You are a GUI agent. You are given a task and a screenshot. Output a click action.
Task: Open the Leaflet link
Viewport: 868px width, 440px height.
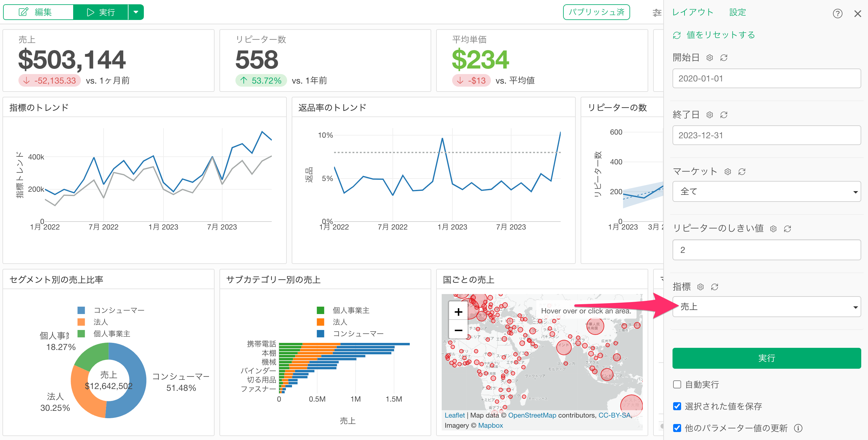tap(454, 415)
